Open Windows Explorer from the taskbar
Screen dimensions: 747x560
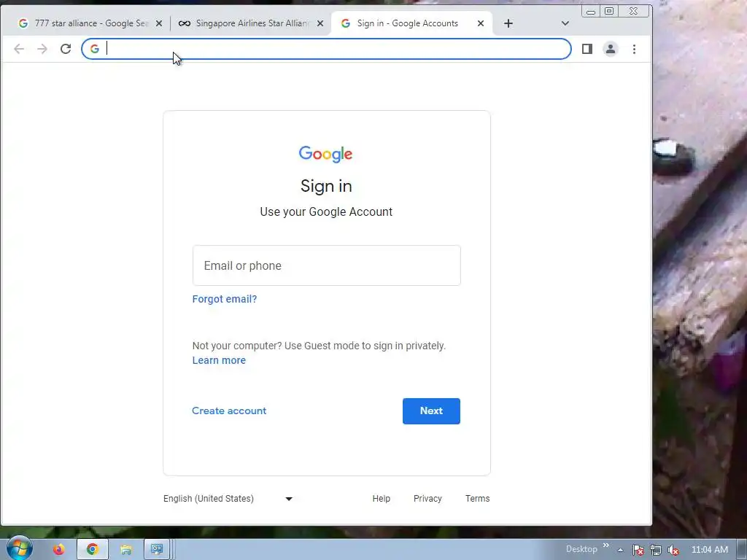(x=125, y=550)
